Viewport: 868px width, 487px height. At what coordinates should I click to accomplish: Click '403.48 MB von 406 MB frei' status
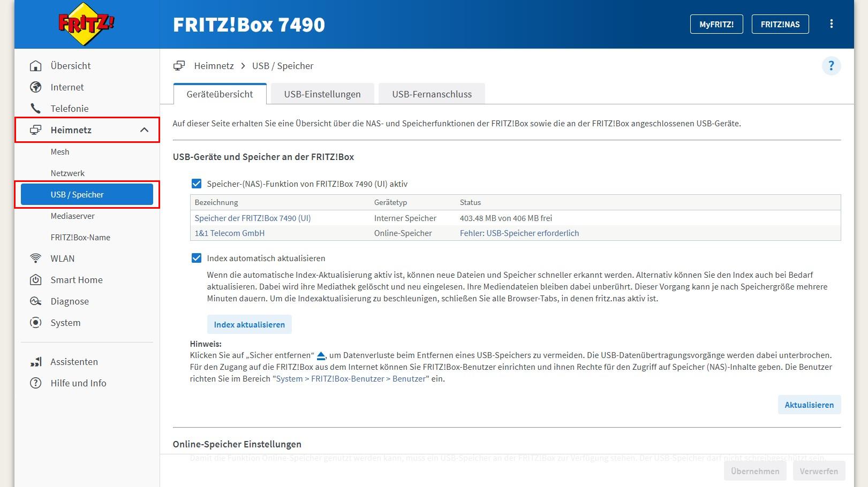tap(506, 218)
